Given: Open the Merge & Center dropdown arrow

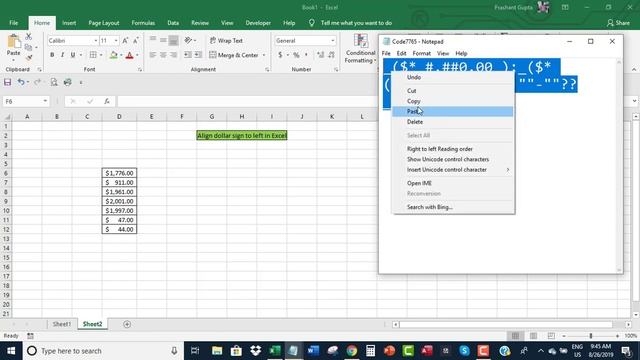Looking at the screenshot, I should 264,55.
